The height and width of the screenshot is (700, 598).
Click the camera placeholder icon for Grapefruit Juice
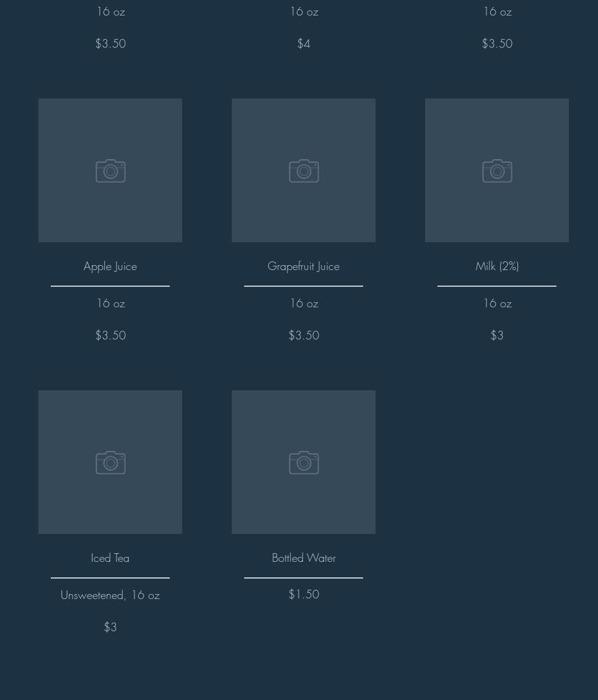coord(304,171)
